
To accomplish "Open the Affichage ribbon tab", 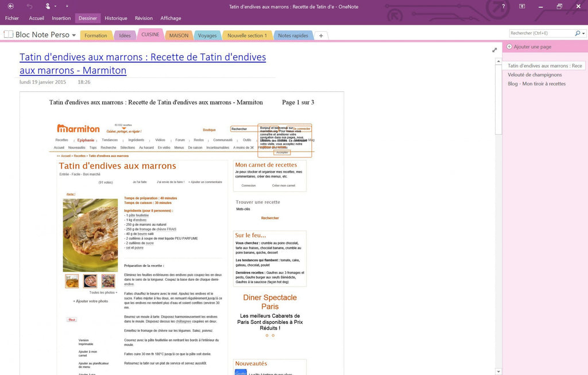I will pyautogui.click(x=171, y=18).
